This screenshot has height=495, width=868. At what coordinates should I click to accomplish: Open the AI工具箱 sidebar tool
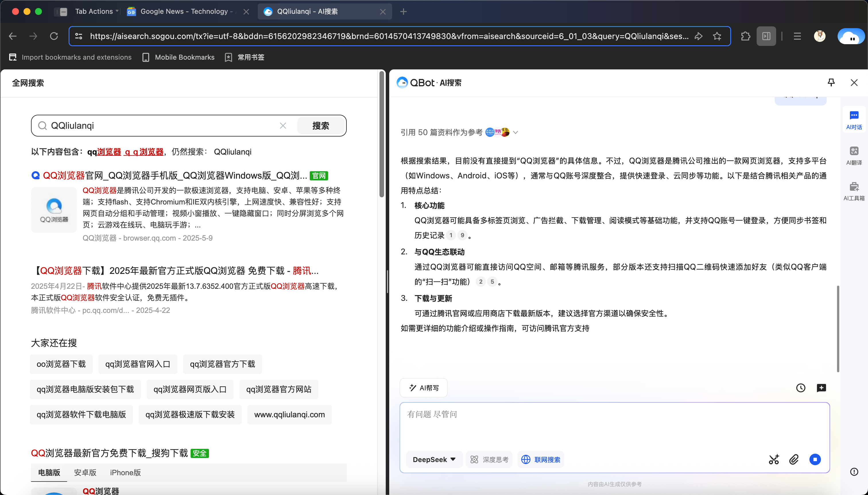[854, 191]
